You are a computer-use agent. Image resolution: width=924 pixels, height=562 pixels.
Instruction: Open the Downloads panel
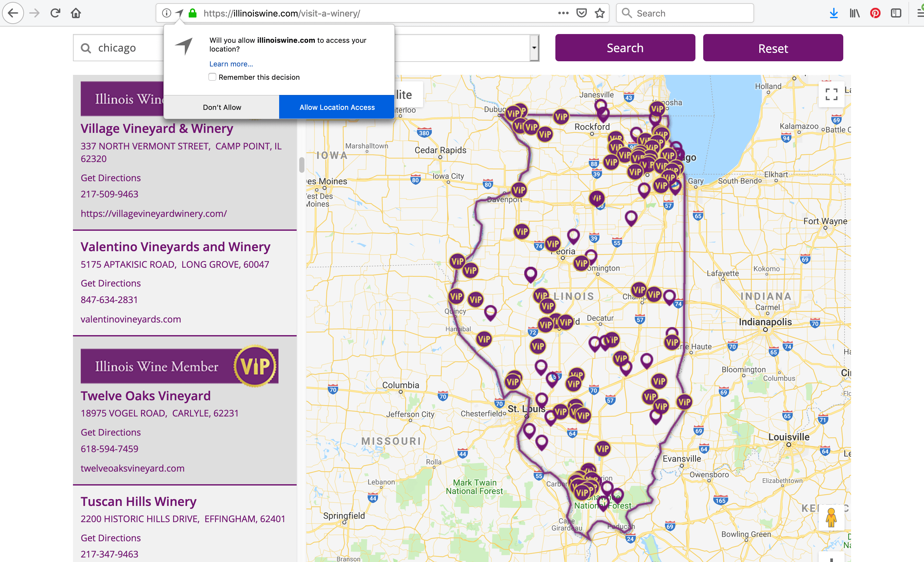834,13
